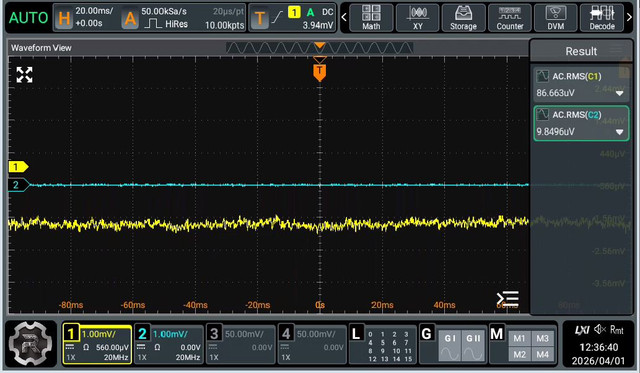Open the Math function

coord(371,18)
